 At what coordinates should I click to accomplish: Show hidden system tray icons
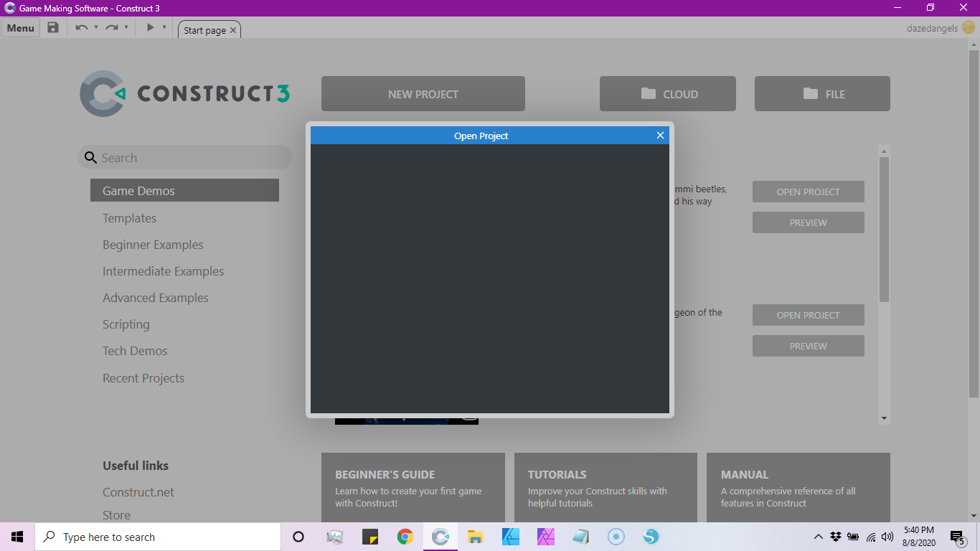pyautogui.click(x=818, y=537)
